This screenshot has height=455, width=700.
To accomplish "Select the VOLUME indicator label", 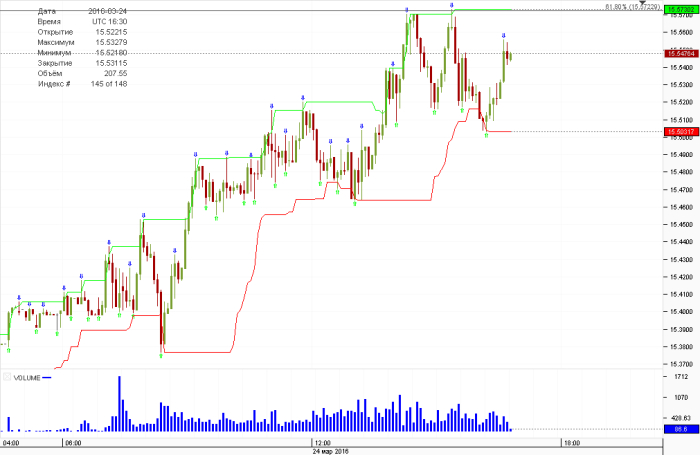I will pyautogui.click(x=27, y=378).
